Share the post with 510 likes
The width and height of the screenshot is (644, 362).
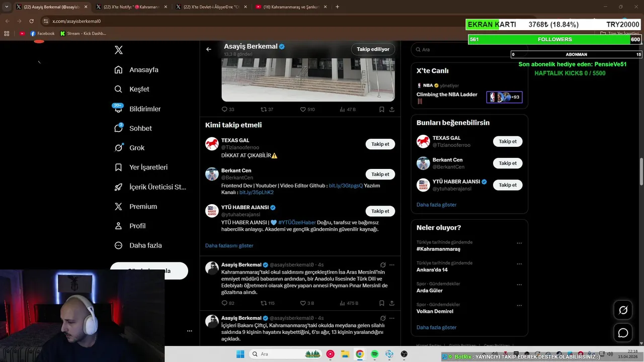pos(391,109)
